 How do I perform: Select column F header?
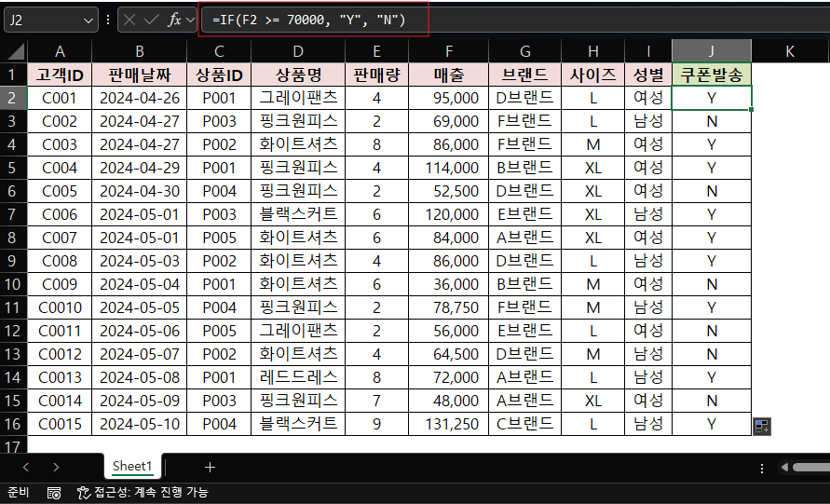pos(448,51)
